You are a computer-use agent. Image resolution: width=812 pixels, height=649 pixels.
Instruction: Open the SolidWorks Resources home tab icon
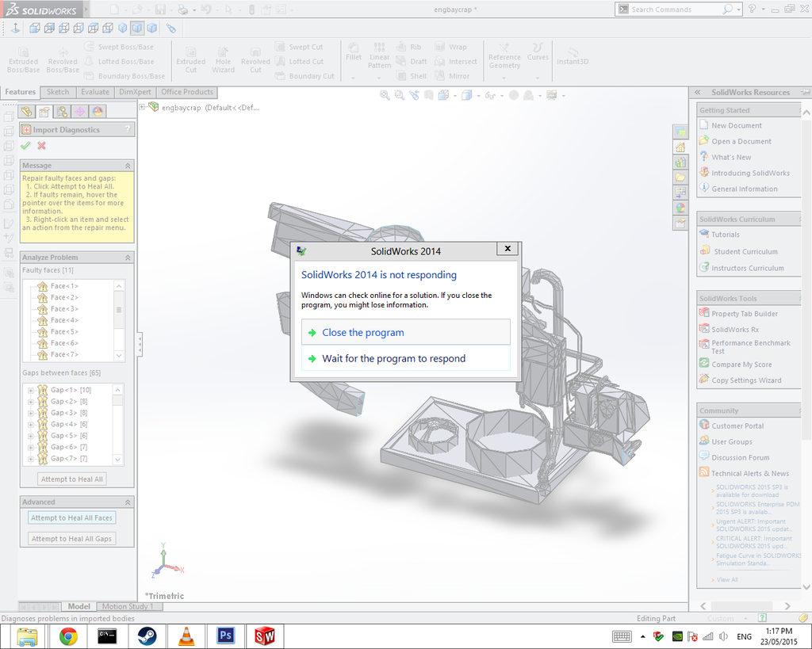click(x=680, y=147)
